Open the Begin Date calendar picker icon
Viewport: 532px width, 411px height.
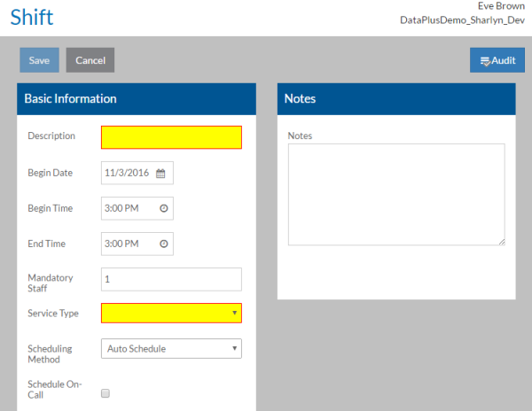click(x=160, y=174)
